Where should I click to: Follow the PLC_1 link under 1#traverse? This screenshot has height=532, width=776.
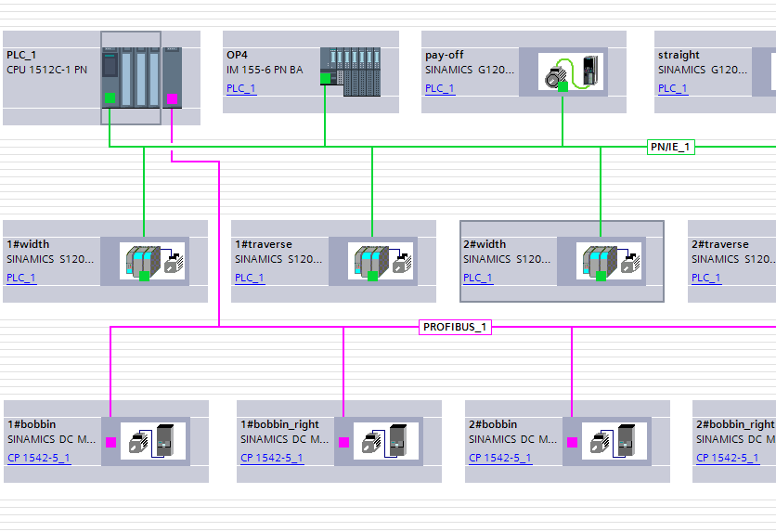(x=250, y=278)
